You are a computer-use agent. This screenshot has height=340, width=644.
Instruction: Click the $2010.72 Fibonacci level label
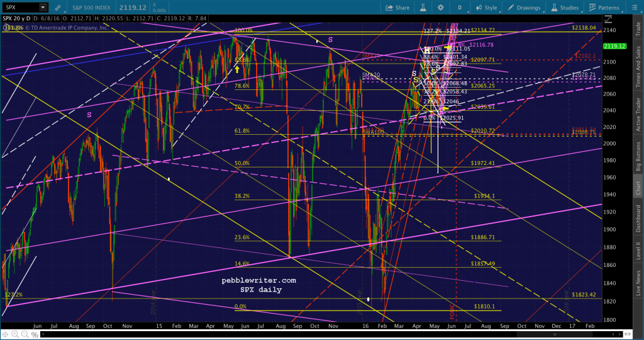pyautogui.click(x=482, y=131)
